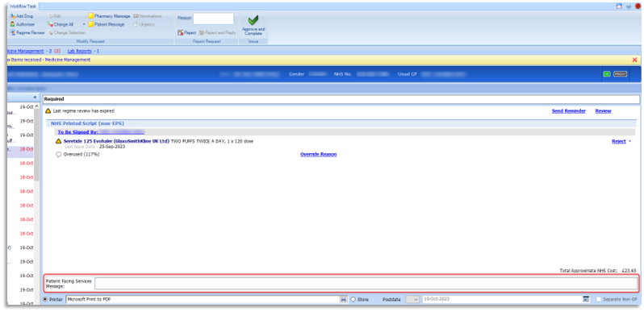Click the greyed Edit button

tap(54, 16)
